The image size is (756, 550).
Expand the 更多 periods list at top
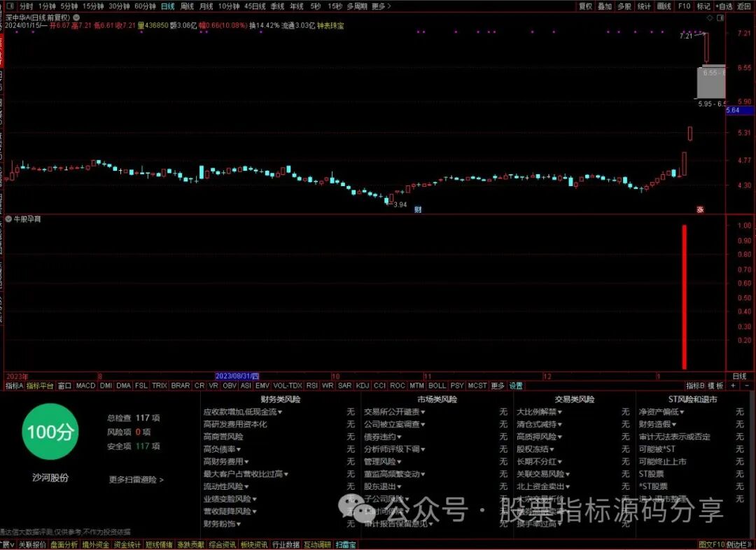pos(381,6)
